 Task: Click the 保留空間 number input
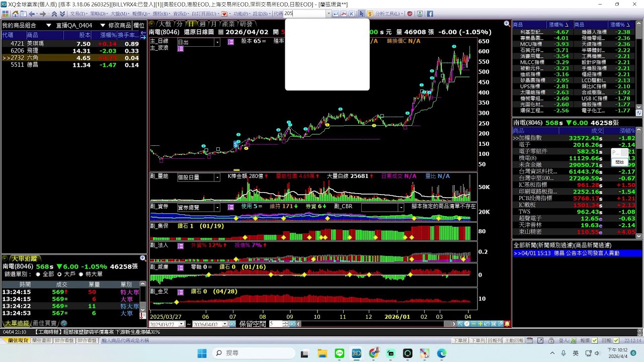(x=276, y=324)
